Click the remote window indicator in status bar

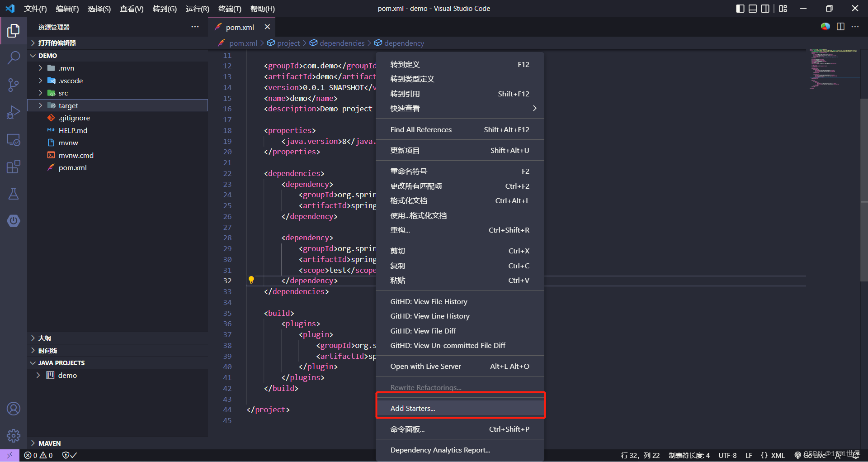[x=9, y=455]
